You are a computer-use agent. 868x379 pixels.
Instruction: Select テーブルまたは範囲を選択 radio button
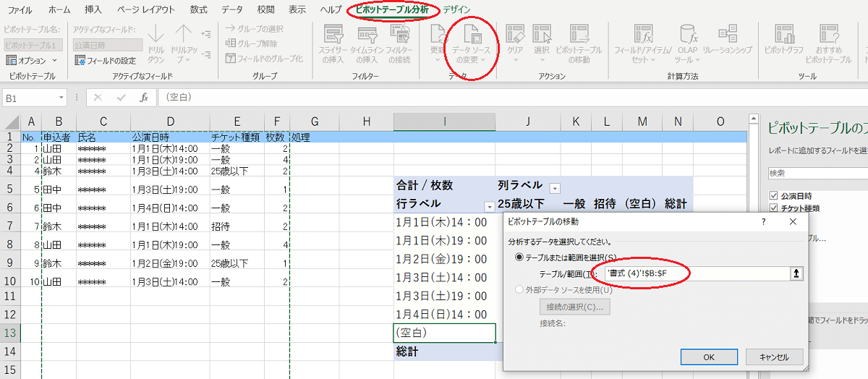point(518,257)
